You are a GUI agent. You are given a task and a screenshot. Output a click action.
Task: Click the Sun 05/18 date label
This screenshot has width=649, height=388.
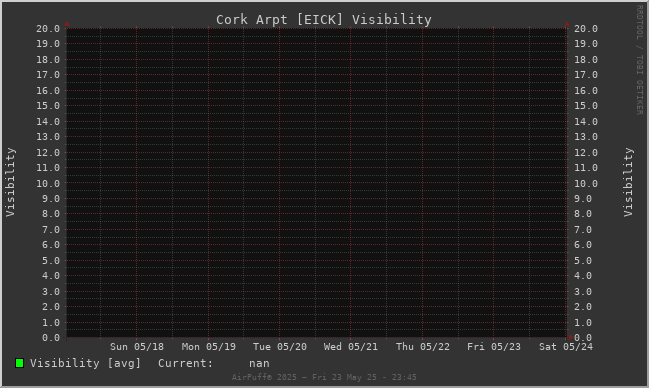pyautogui.click(x=137, y=347)
